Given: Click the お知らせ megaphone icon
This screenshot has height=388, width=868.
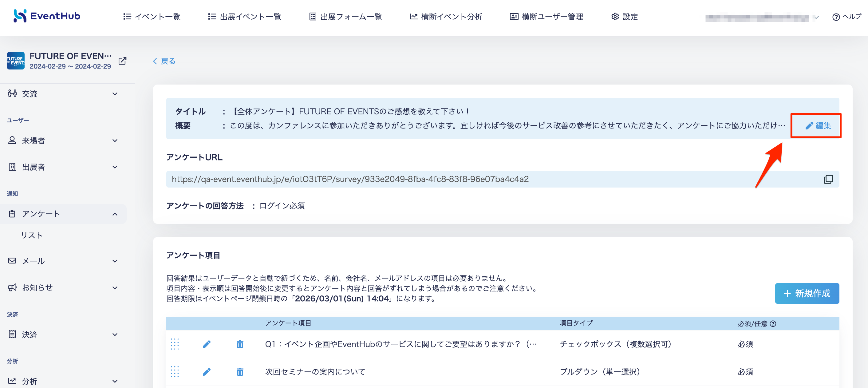Looking at the screenshot, I should pos(12,287).
